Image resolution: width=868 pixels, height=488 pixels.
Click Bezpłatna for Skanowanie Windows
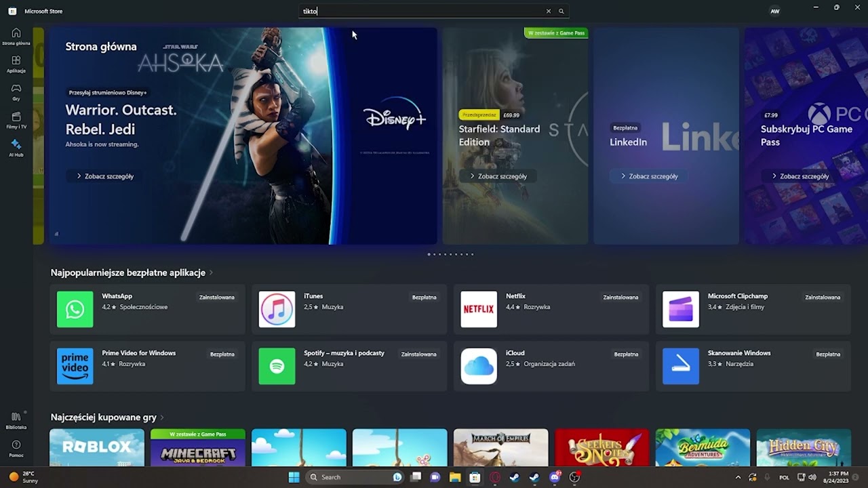click(x=828, y=354)
